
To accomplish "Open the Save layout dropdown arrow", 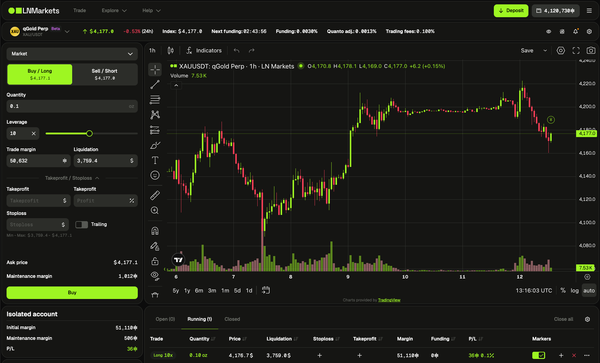I will click(x=545, y=50).
